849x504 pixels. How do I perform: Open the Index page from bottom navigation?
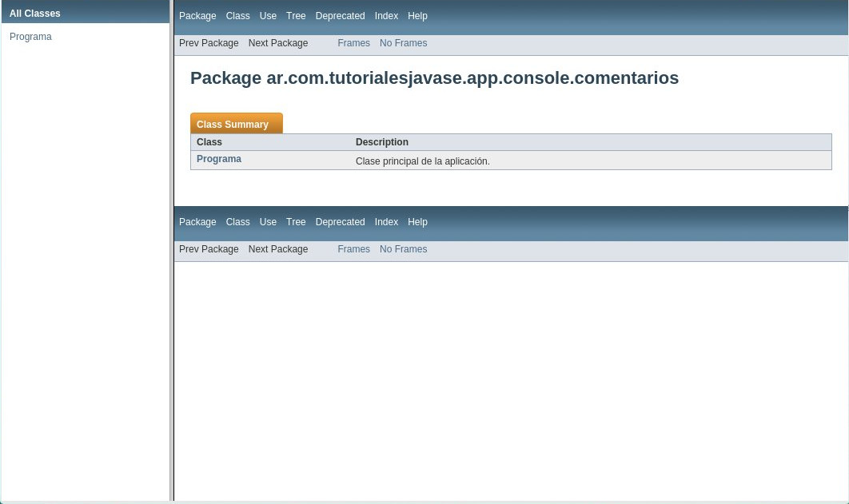coord(386,222)
